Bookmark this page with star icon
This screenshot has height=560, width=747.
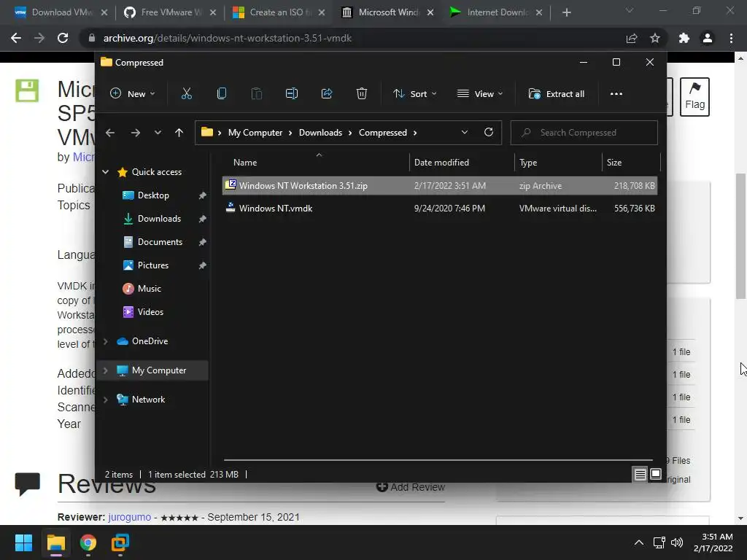pos(655,38)
